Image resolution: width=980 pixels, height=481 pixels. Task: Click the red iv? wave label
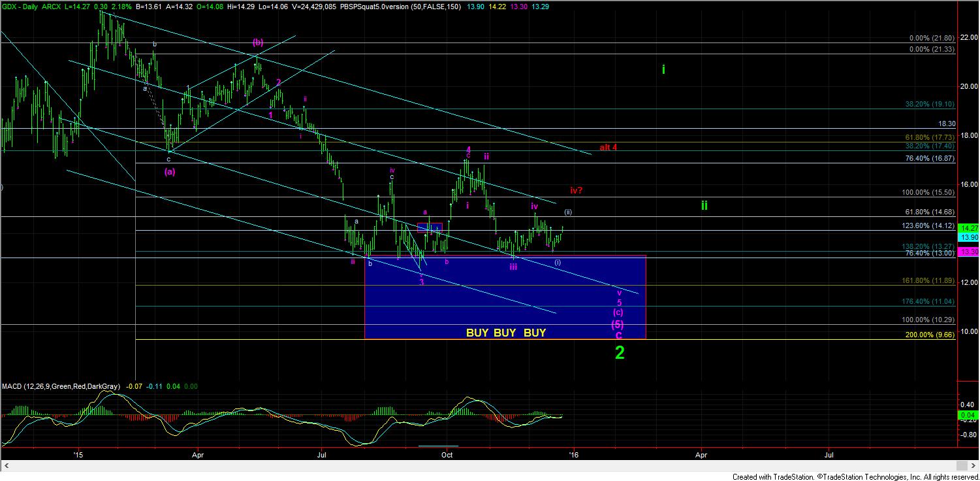pos(576,190)
